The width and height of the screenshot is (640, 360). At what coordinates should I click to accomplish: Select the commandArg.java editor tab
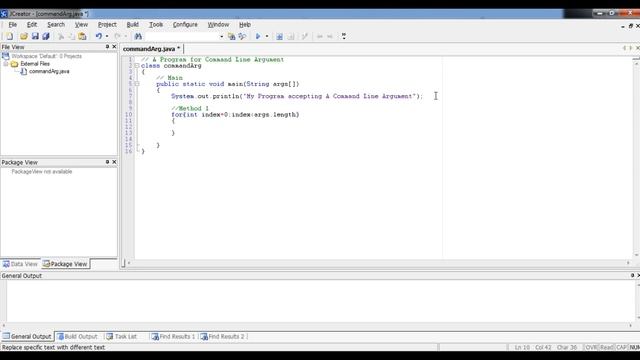pos(151,49)
